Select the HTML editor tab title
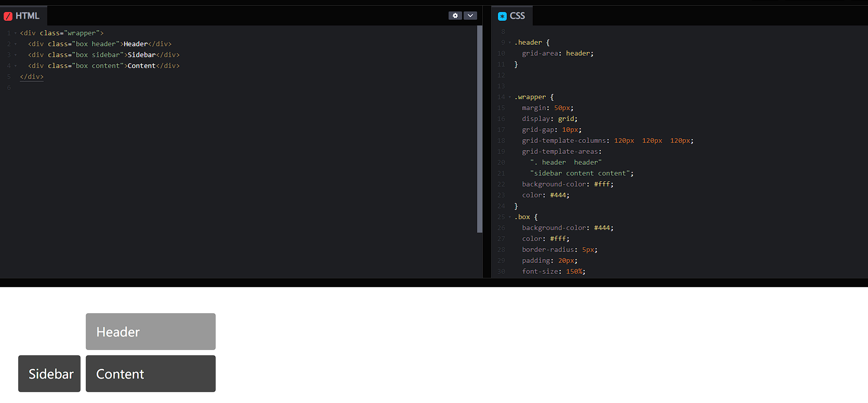 (x=28, y=16)
